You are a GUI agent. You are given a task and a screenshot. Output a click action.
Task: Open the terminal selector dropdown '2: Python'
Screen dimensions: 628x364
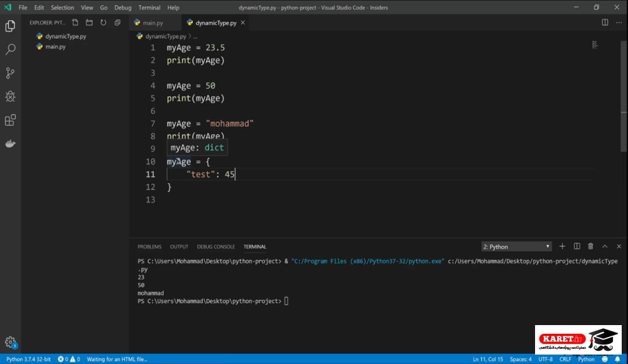coord(516,247)
